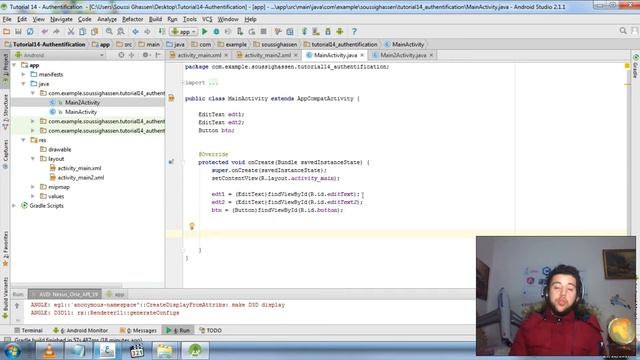Click the Open folder toolbar icon

(7, 31)
